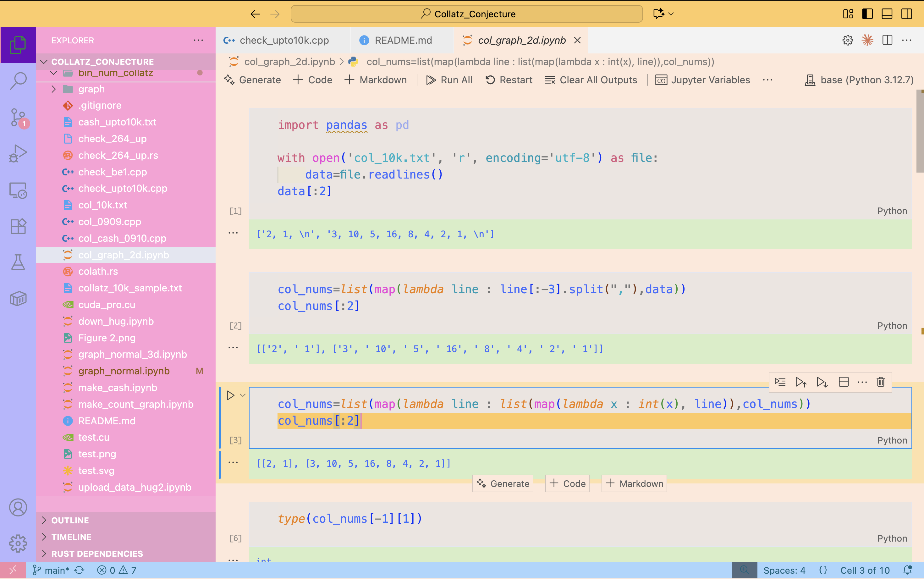924x579 pixels.
Task: Open run options dropdown beside the cell's run button
Action: (x=243, y=395)
